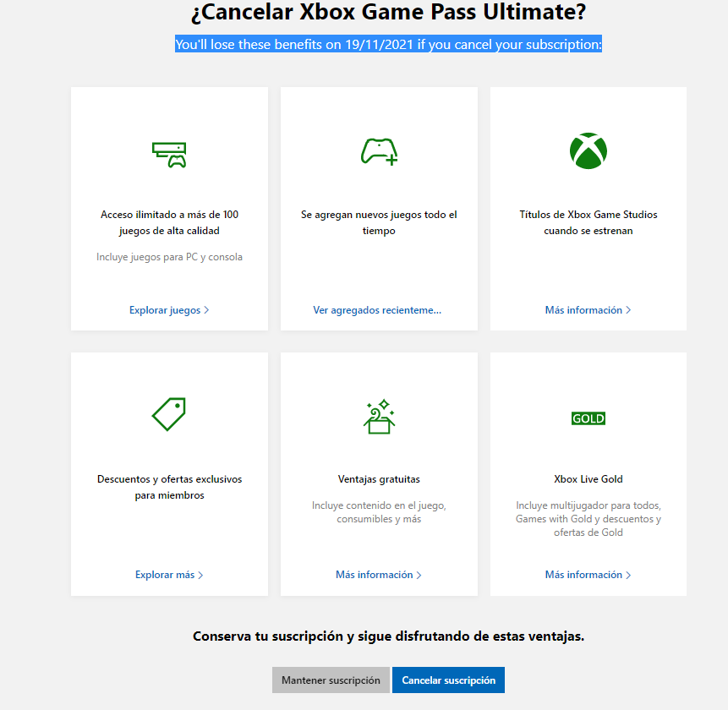Click the 'Xbox Live Gold' title
Image resolution: width=728 pixels, height=710 pixels.
588,479
